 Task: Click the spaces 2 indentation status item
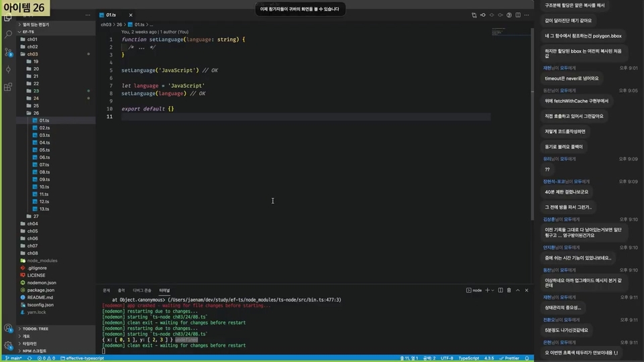pyautogui.click(x=429, y=358)
